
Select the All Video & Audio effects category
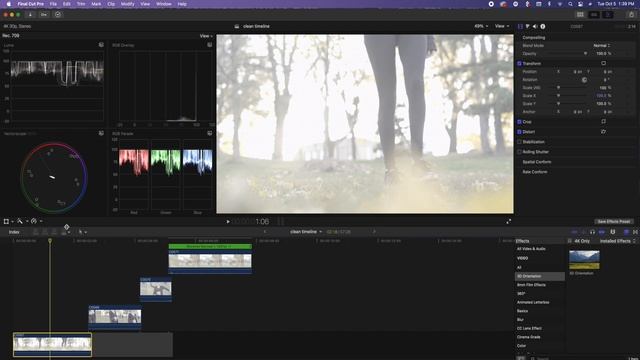coord(531,249)
